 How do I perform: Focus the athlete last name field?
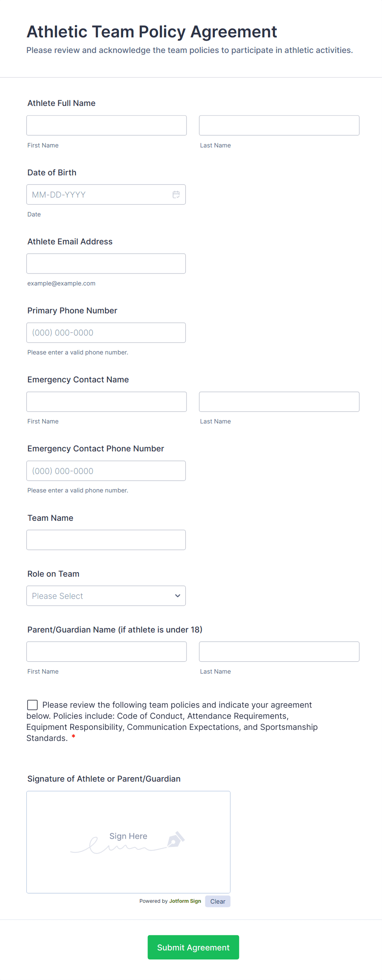click(x=279, y=125)
